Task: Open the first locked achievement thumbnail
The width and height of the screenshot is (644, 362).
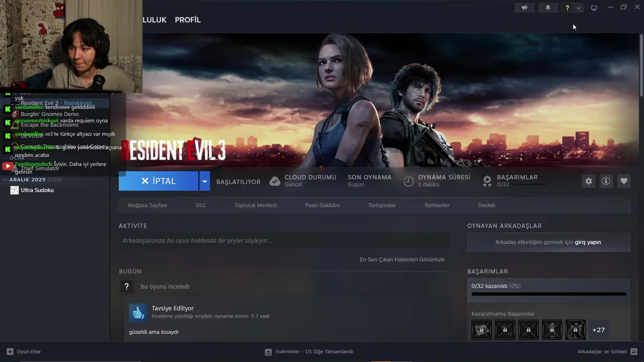Action: click(x=481, y=330)
